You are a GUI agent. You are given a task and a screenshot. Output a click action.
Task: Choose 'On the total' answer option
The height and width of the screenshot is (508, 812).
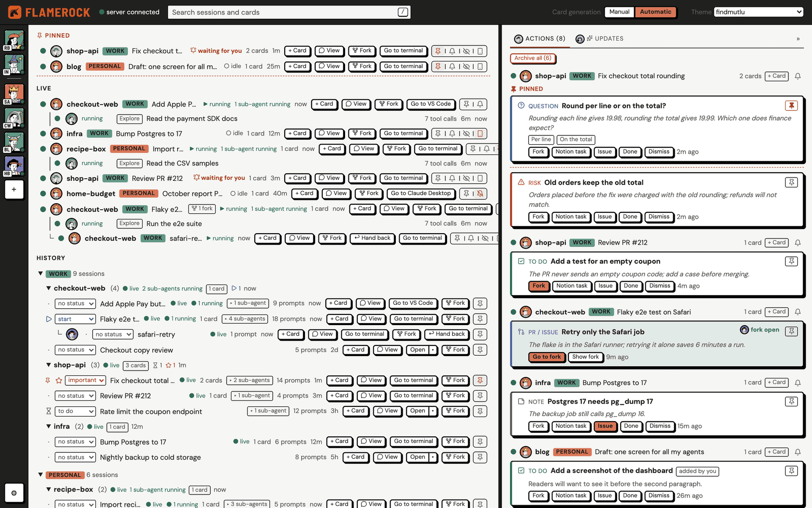coord(576,140)
